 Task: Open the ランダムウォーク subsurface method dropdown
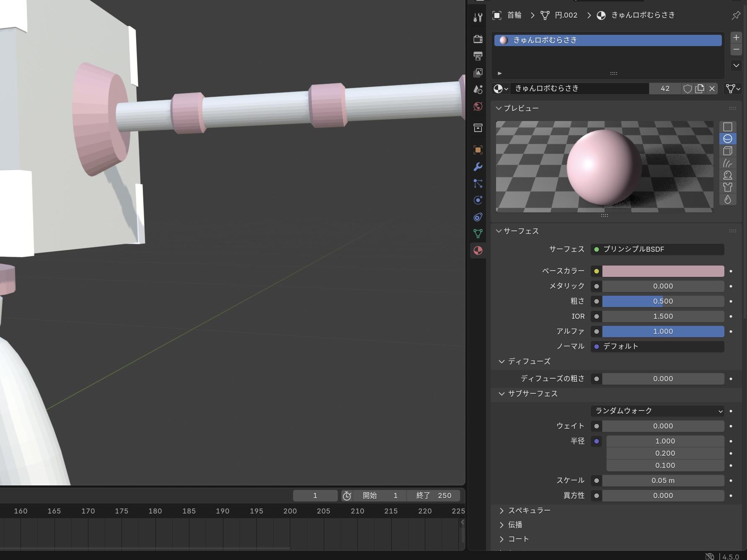(657, 411)
